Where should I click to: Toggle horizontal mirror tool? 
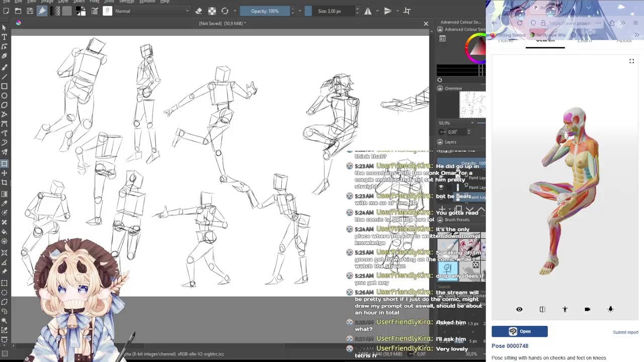pyautogui.click(x=368, y=11)
